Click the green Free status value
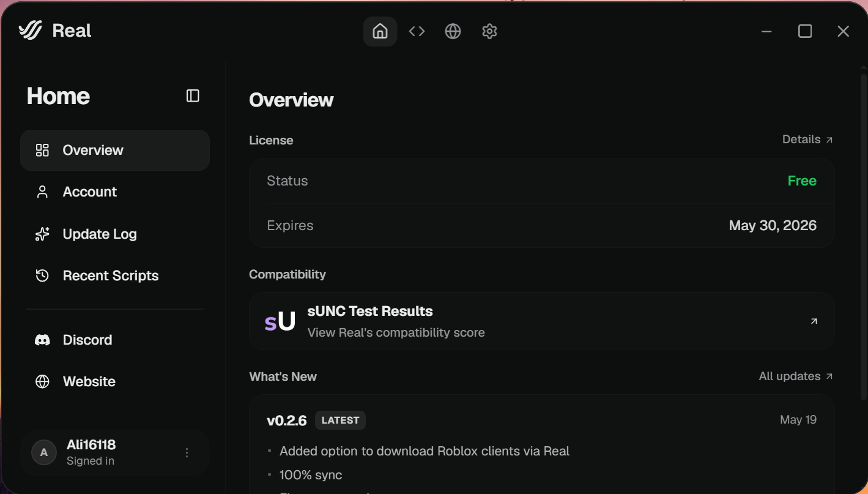Screen dimensions: 868x494 802,181
